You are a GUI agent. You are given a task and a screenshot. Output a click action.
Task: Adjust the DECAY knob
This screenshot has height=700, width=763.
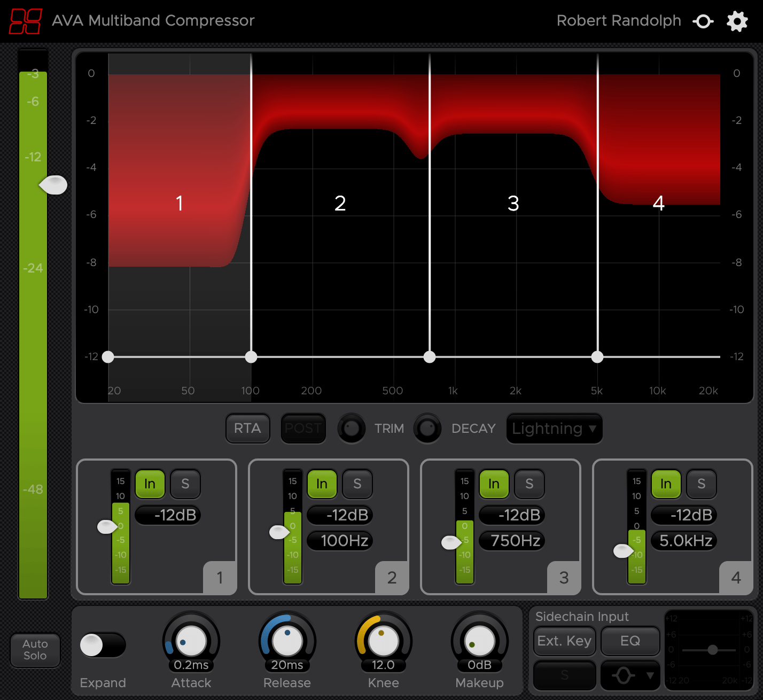[427, 428]
